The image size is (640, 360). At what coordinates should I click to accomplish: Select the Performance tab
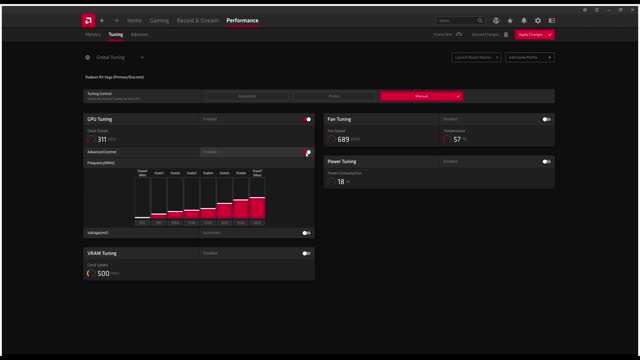tap(242, 20)
